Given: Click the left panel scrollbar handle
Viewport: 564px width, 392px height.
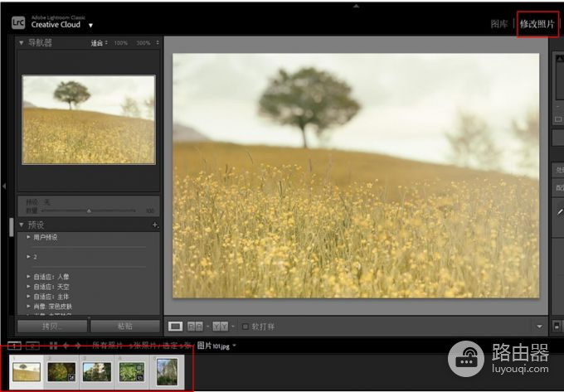Looking at the screenshot, I should [x=11, y=227].
